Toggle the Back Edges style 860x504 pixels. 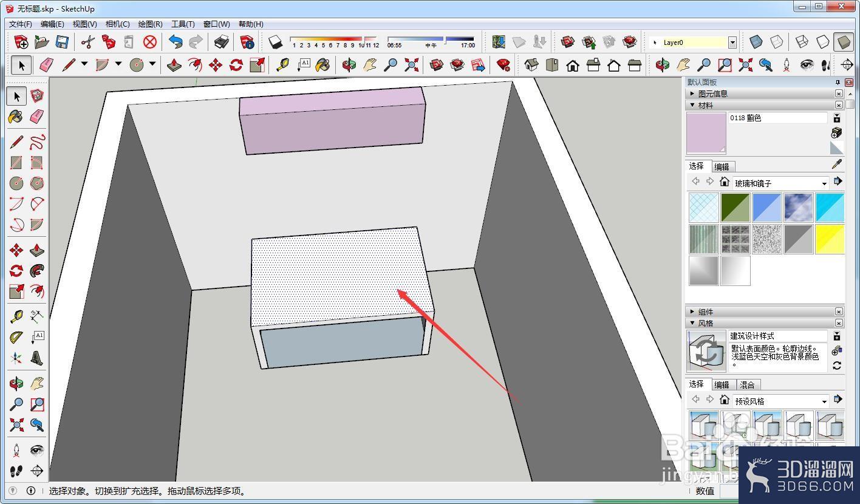click(x=777, y=42)
